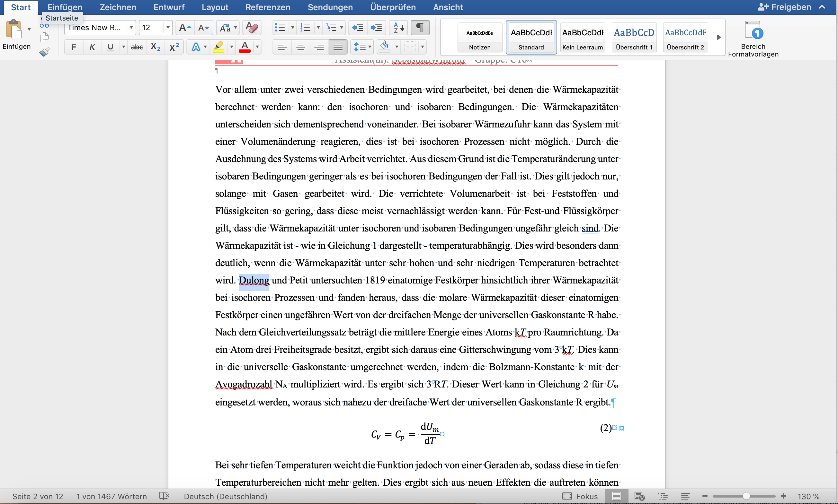Increase indent with the indent icon
The height and width of the screenshot is (504, 838).
(x=376, y=28)
